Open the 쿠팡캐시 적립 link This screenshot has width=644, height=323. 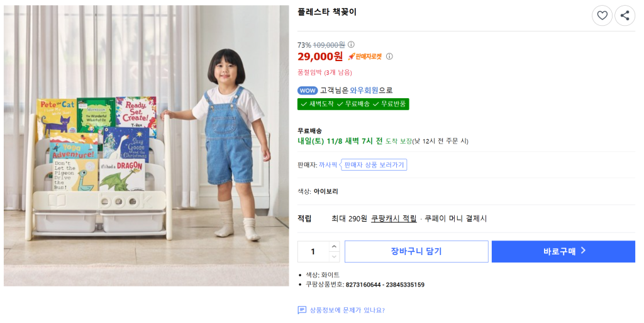(394, 218)
